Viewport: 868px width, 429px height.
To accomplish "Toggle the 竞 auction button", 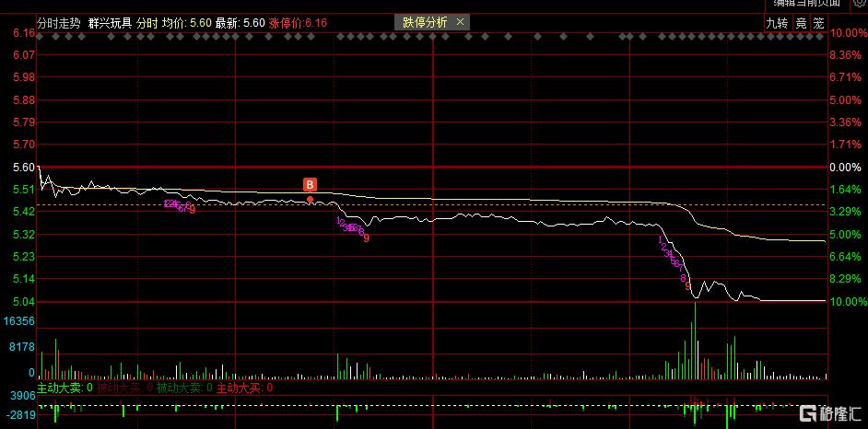I will coord(801,23).
